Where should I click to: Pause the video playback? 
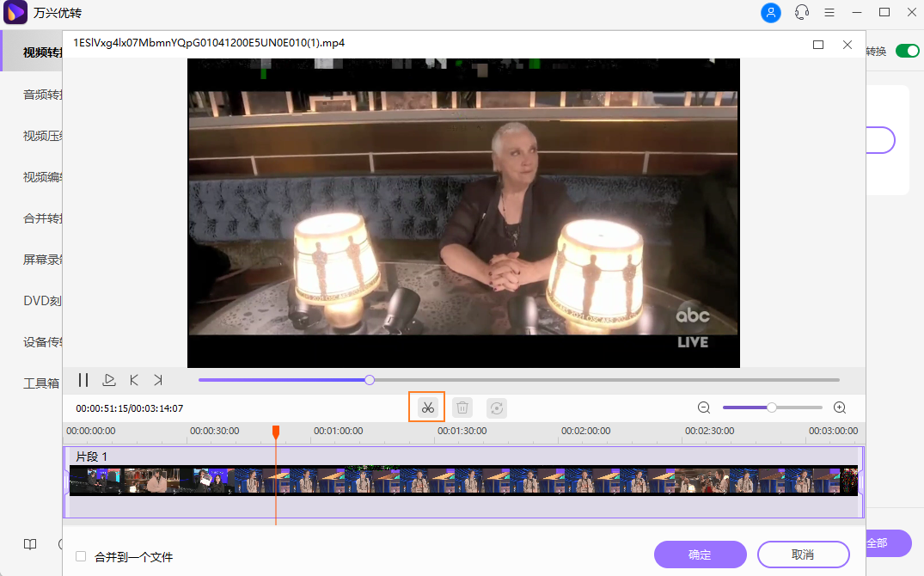point(83,380)
